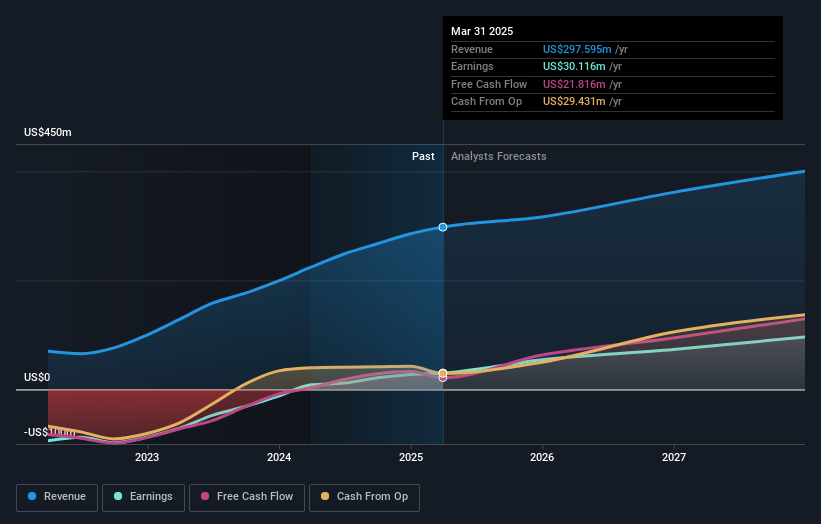This screenshot has height=524, width=821.
Task: Click the 2027 x-axis label
Action: [x=674, y=458]
